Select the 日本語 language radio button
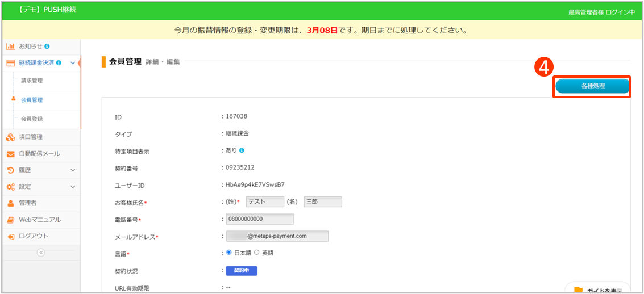The image size is (644, 294). [229, 253]
